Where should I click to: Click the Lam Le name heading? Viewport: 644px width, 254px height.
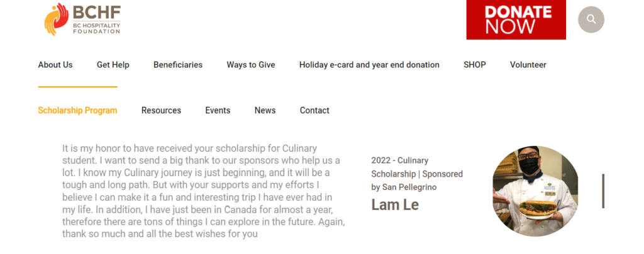point(395,204)
